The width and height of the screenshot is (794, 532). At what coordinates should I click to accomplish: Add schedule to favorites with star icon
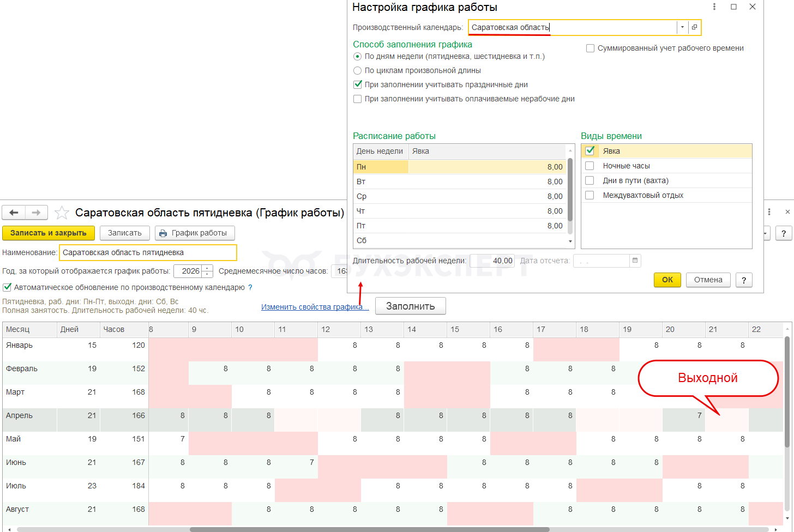pos(62,213)
